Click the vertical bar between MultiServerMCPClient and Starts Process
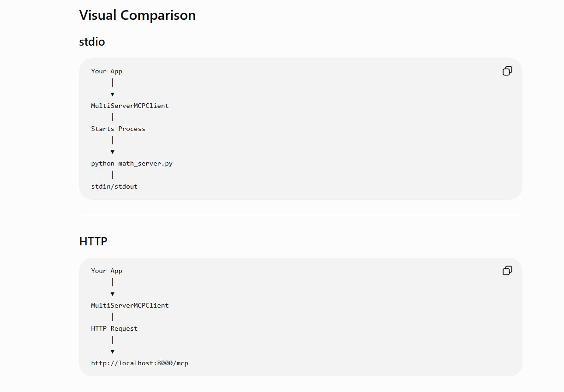 (x=112, y=117)
